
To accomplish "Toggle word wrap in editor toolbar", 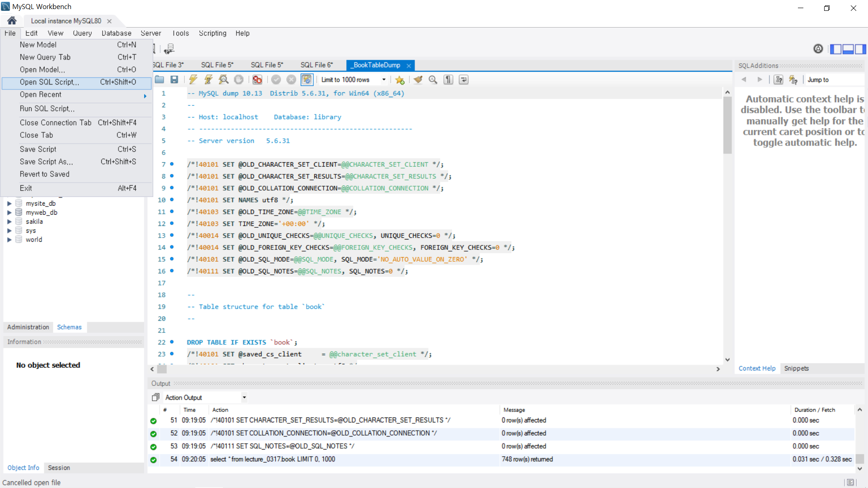I will coord(463,80).
